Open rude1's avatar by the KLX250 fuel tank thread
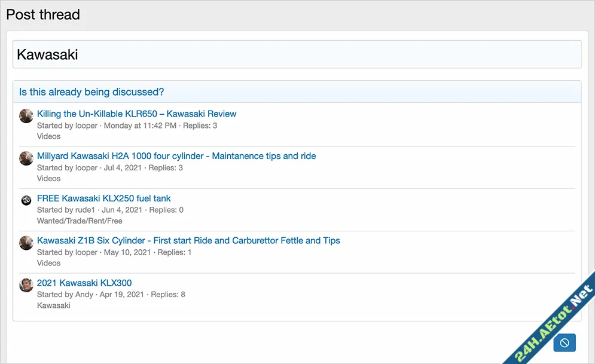The width and height of the screenshot is (595, 364). coord(26,200)
